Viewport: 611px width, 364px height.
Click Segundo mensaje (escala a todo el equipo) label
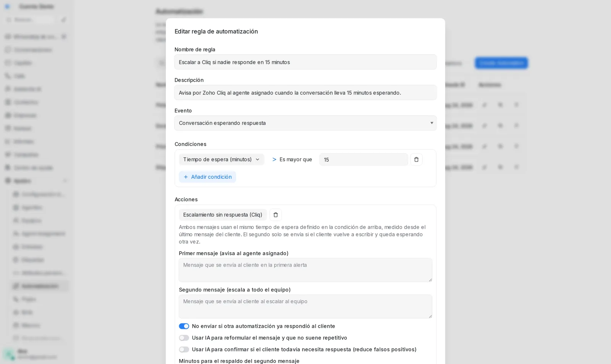click(234, 290)
